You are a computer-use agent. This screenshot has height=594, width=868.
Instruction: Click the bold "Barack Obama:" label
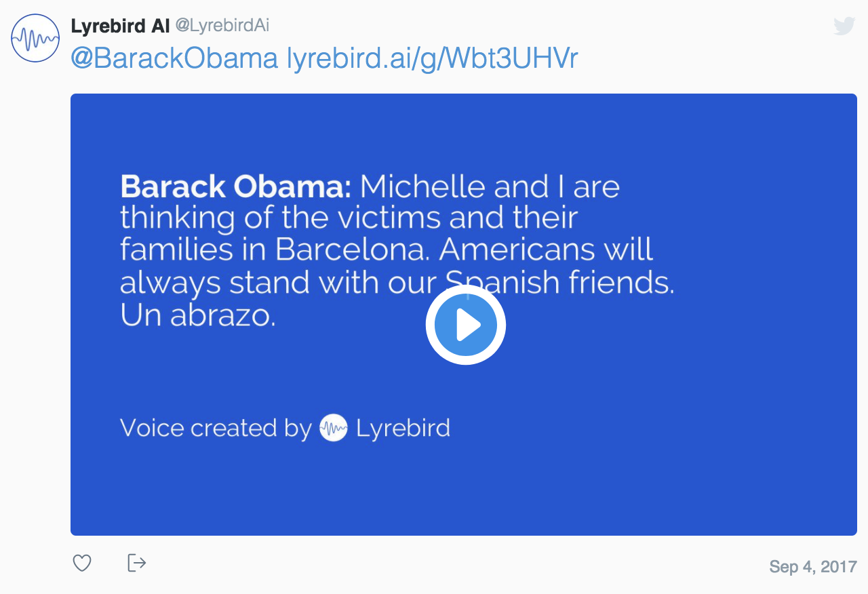[x=235, y=186]
